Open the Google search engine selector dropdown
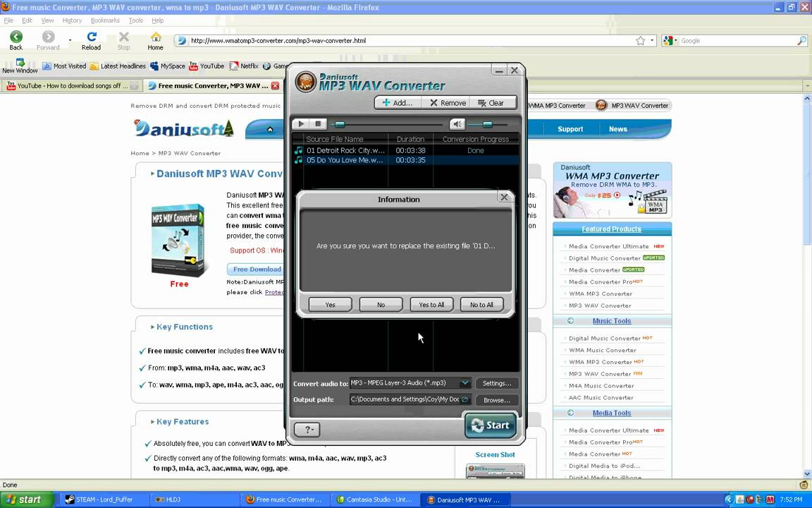Image resolution: width=812 pixels, height=508 pixels. point(670,40)
